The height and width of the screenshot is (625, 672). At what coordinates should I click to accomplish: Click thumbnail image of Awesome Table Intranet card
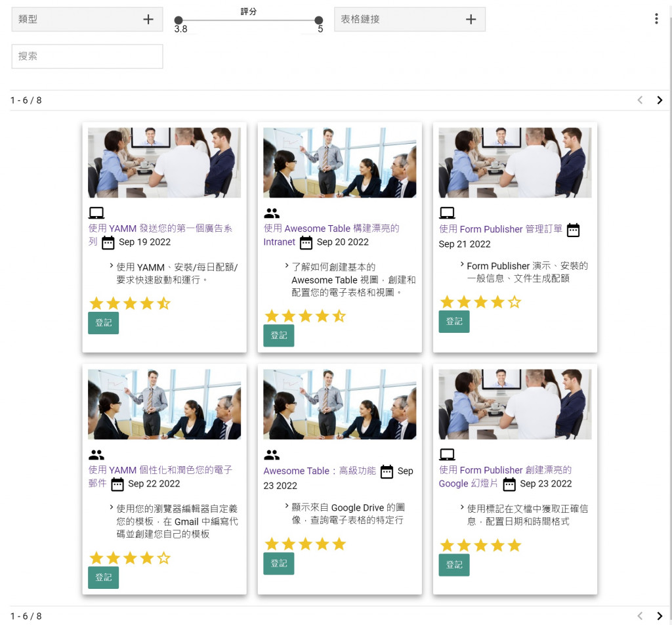[x=340, y=162]
